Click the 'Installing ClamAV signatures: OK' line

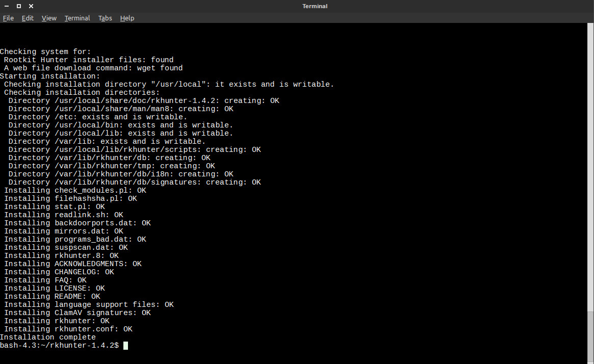pyautogui.click(x=78, y=313)
